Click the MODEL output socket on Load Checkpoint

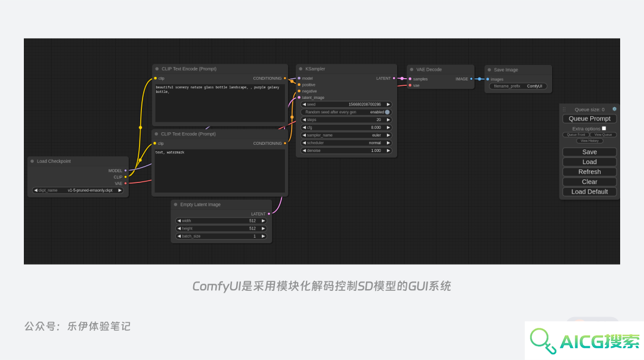click(x=126, y=170)
